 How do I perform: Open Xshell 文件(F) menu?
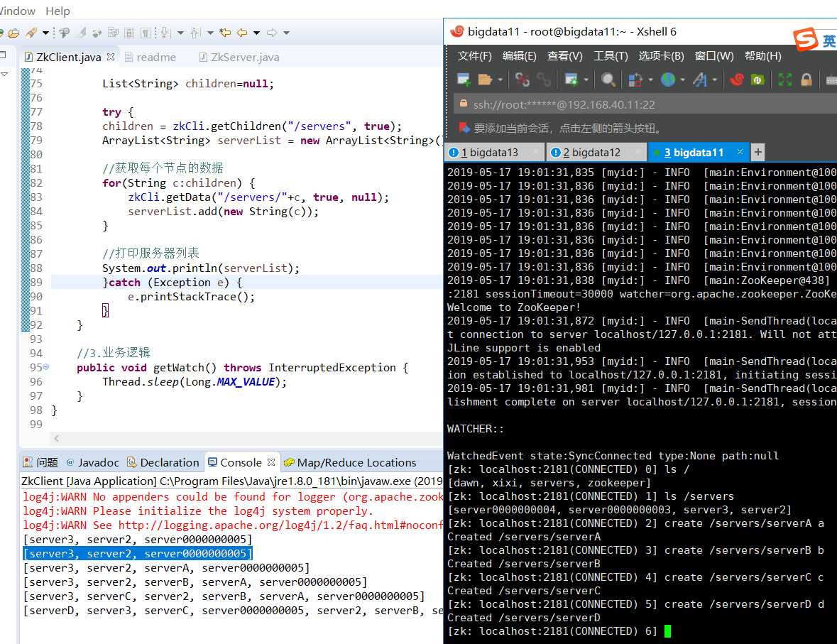tap(474, 56)
